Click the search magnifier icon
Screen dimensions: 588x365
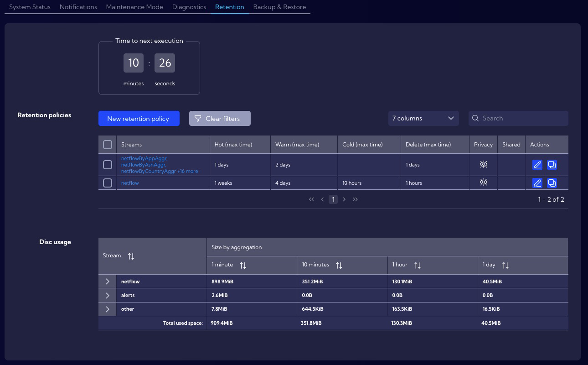475,118
